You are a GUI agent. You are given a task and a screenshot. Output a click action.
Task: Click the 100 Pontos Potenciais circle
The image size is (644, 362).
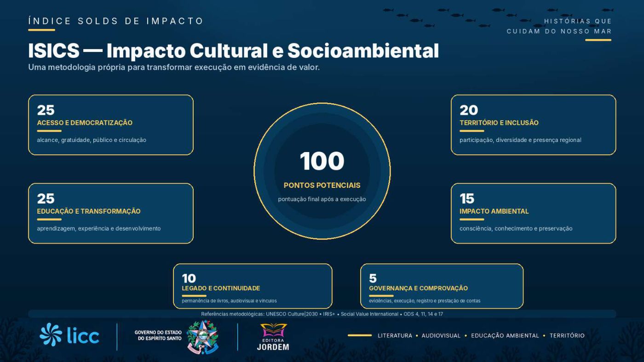322,171
